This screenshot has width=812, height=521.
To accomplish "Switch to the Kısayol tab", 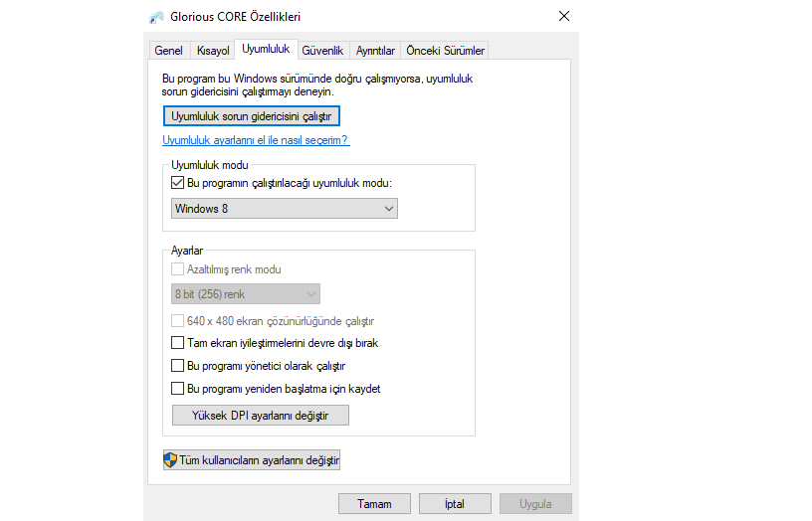I will click(x=213, y=51).
